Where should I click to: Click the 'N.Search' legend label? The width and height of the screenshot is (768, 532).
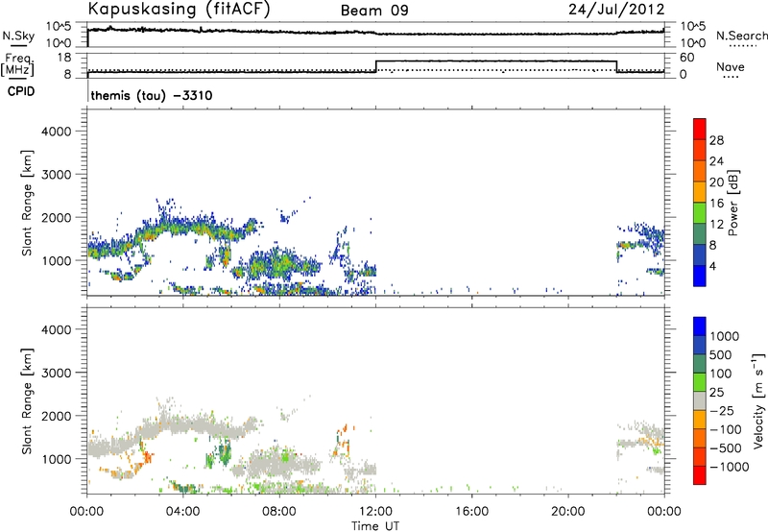click(741, 36)
